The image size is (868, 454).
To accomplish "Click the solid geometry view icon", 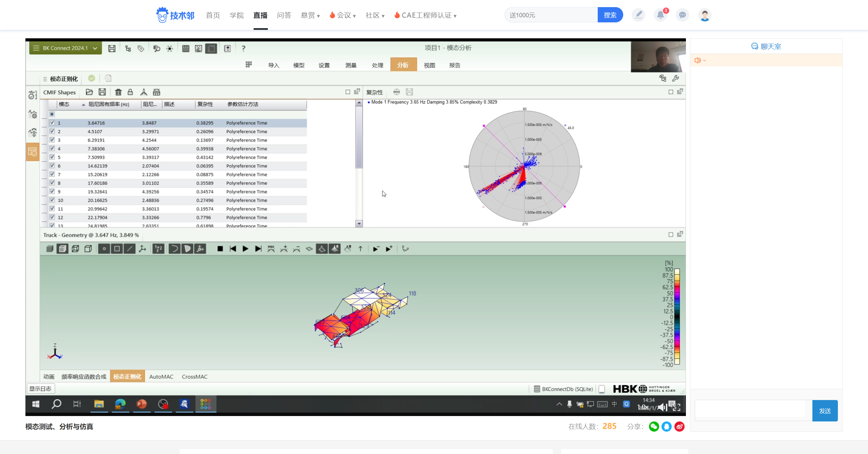I will click(x=50, y=249).
